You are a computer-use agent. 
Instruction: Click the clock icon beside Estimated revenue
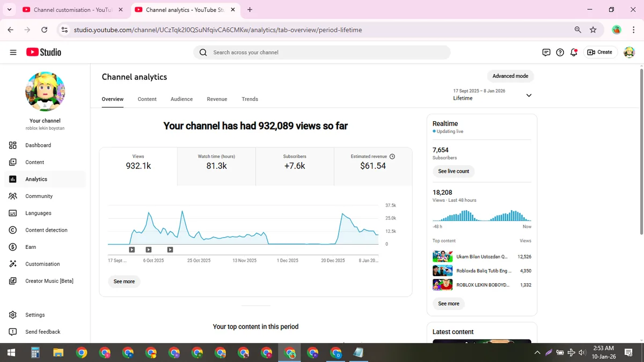(x=392, y=157)
